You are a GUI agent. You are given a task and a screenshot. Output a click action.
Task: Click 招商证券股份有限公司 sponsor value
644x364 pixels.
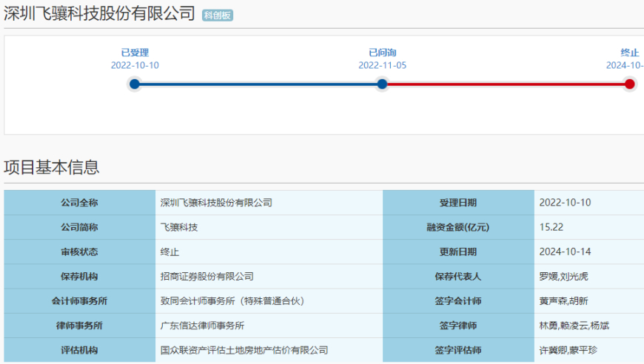click(x=207, y=276)
